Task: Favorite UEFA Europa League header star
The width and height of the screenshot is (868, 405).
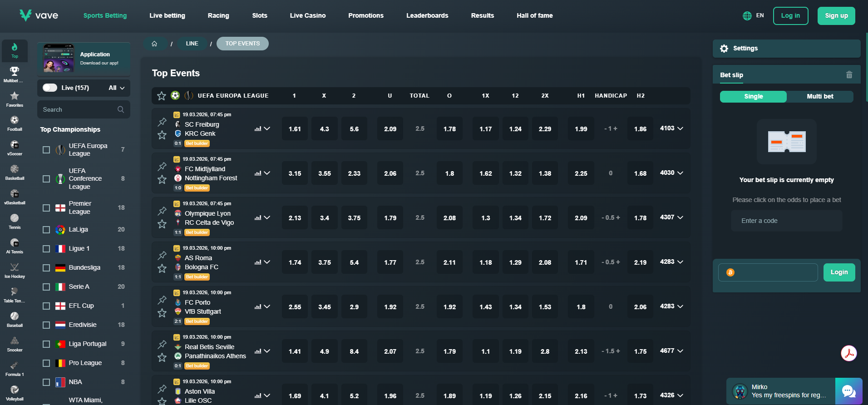Action: [162, 96]
